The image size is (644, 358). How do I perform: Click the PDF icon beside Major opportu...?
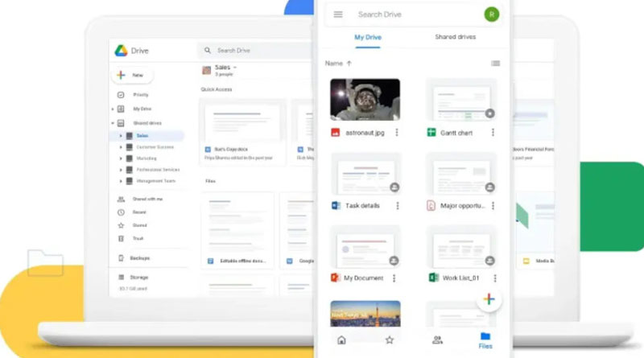[x=431, y=205]
